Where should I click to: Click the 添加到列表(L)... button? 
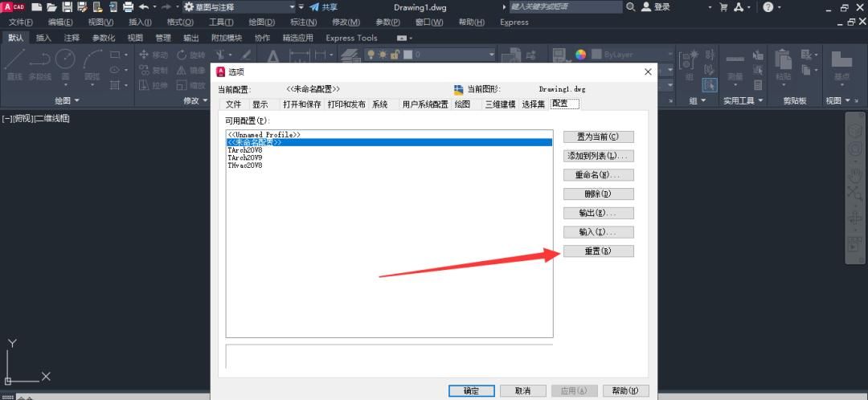pyautogui.click(x=599, y=156)
